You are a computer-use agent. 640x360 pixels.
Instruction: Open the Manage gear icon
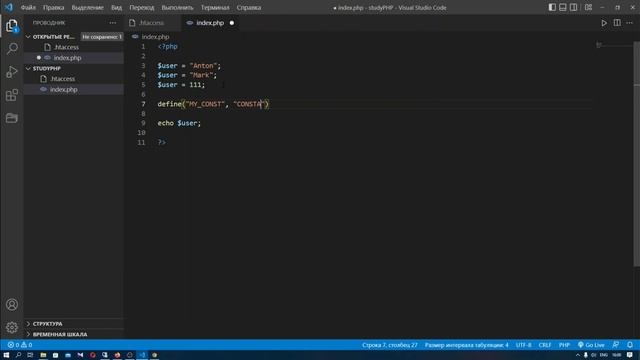12,327
